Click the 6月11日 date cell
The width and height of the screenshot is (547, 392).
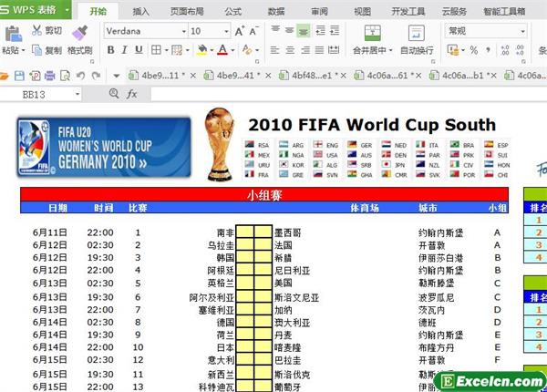49,232
